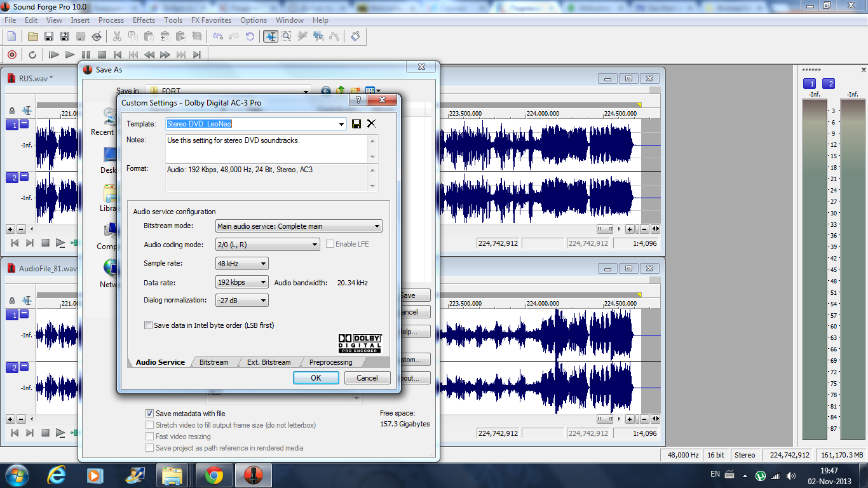Toggle the Enable LFE checkbox
The width and height of the screenshot is (868, 488).
tap(330, 244)
